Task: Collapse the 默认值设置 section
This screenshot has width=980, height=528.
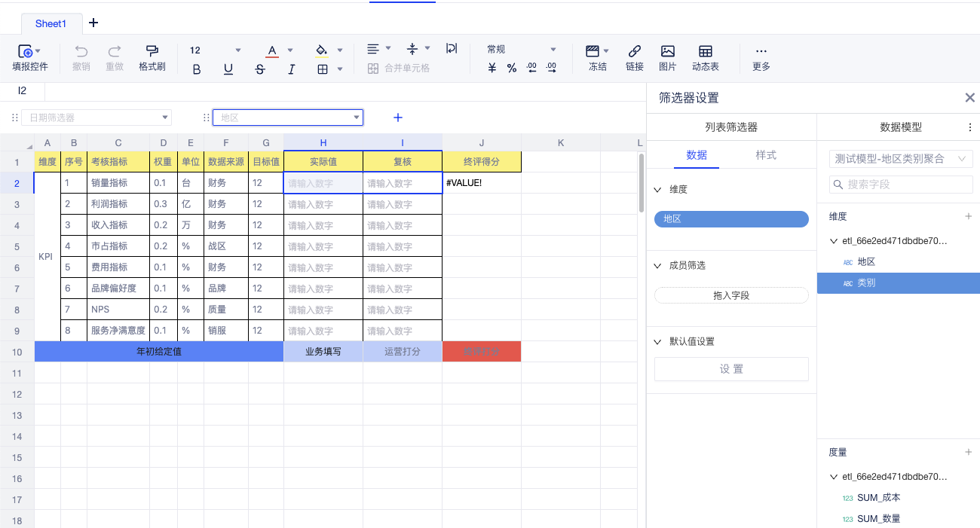Action: [x=657, y=341]
